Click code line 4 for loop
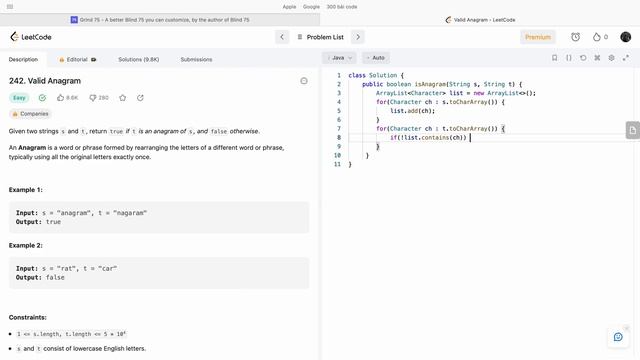Image resolution: width=640 pixels, height=360 pixels. click(440, 102)
